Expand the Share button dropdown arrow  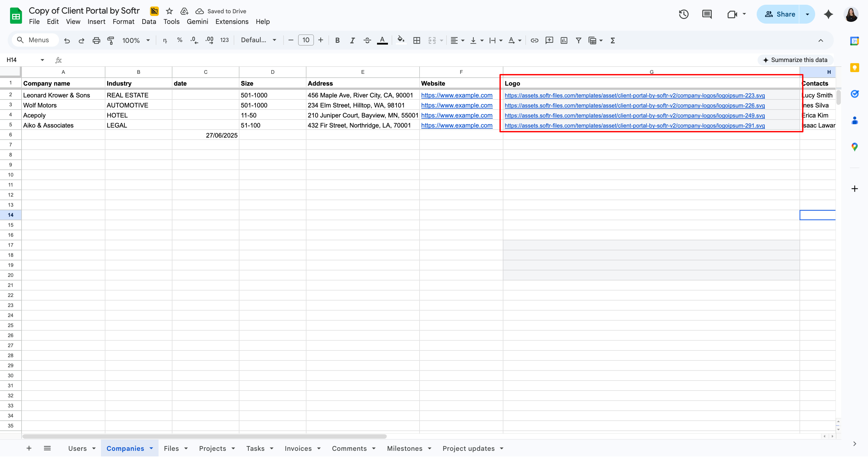pyautogui.click(x=807, y=14)
